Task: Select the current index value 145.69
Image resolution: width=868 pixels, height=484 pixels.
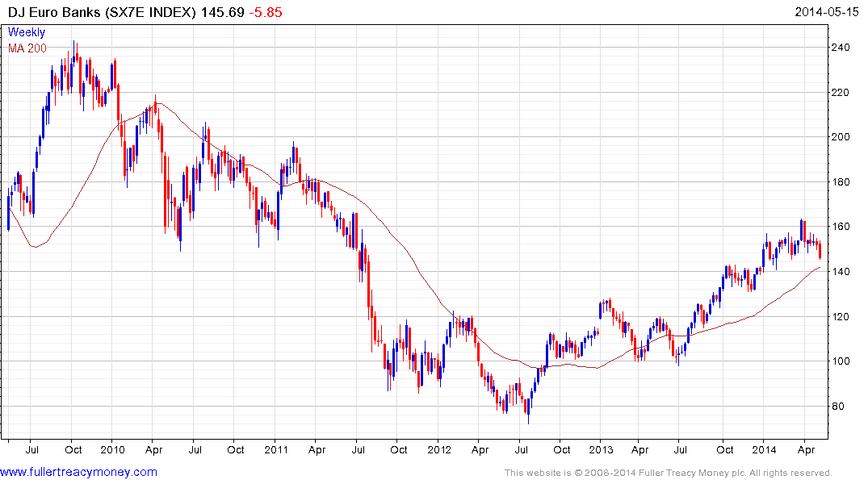Action: tap(223, 12)
